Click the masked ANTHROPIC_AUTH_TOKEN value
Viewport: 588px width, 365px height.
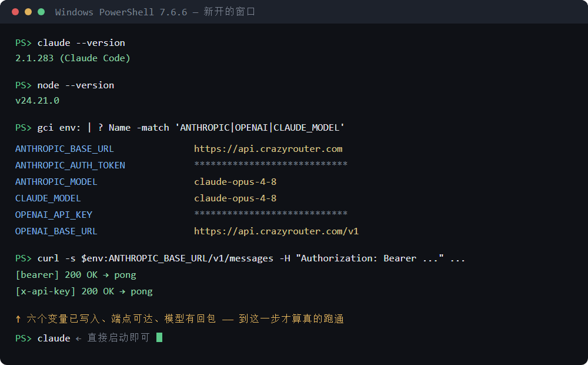coord(270,164)
